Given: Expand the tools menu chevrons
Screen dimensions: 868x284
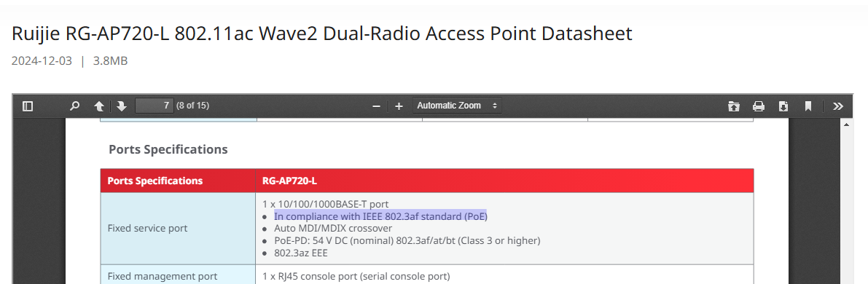Looking at the screenshot, I should coord(838,106).
